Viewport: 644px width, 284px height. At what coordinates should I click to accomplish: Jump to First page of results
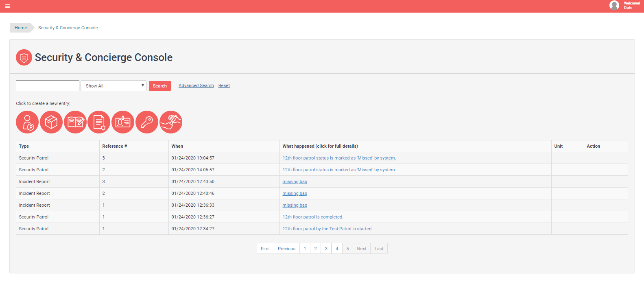click(265, 249)
